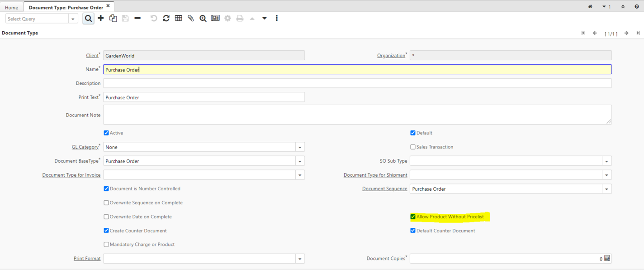
Task: Go to next record arrow
Action: point(626,33)
